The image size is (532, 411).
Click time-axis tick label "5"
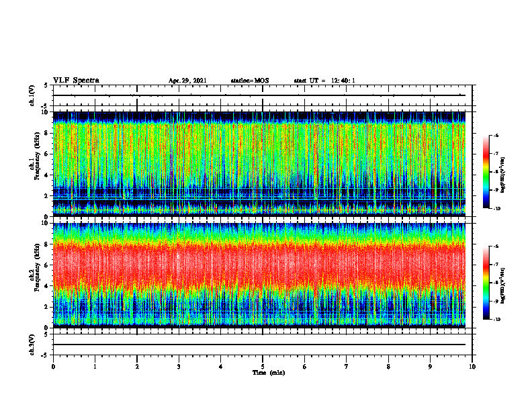tap(263, 367)
